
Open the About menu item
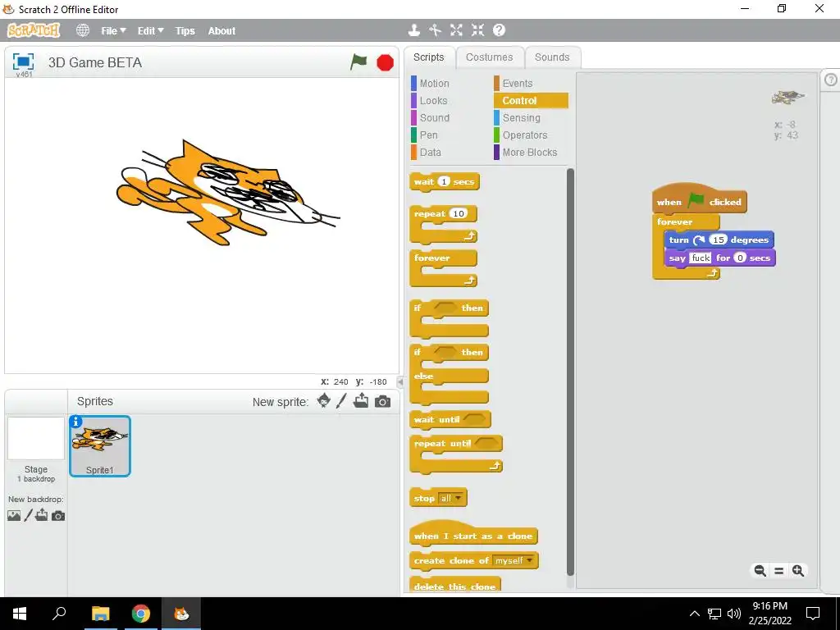pyautogui.click(x=221, y=31)
